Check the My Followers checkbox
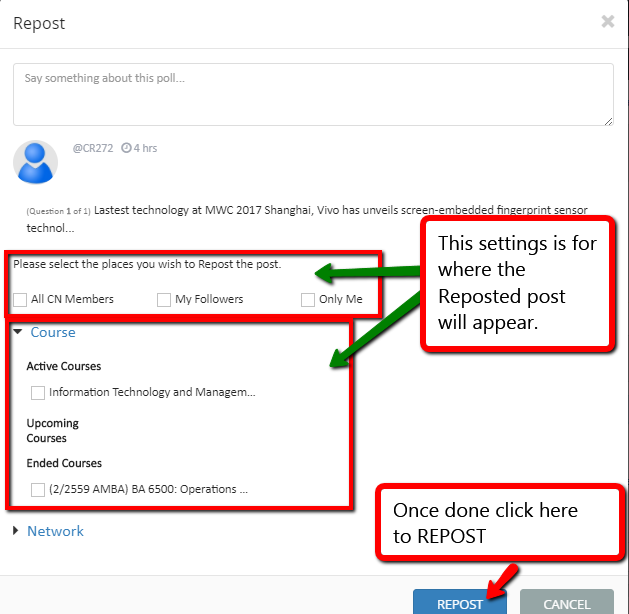 164,300
